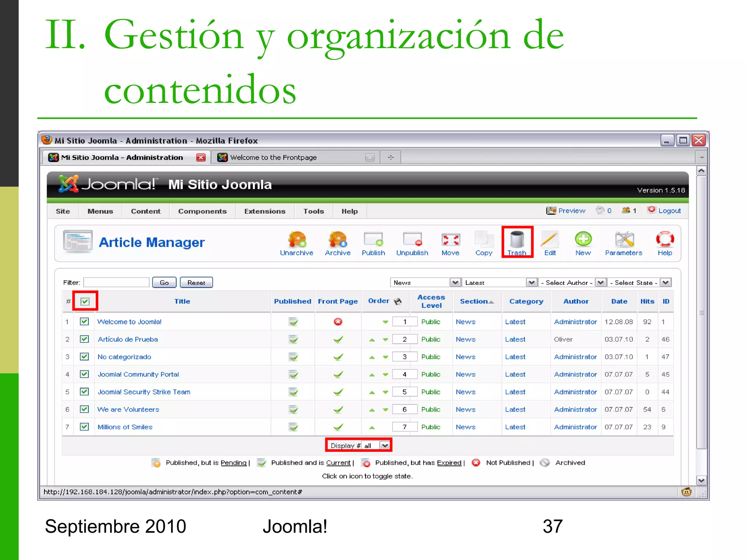Move Welcome to Joomla! down in order
This screenshot has height=560, width=747.
point(385,322)
